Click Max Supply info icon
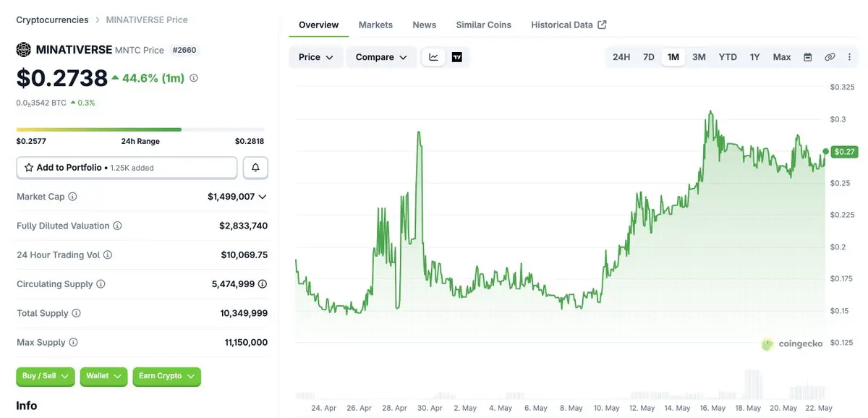 (x=73, y=342)
